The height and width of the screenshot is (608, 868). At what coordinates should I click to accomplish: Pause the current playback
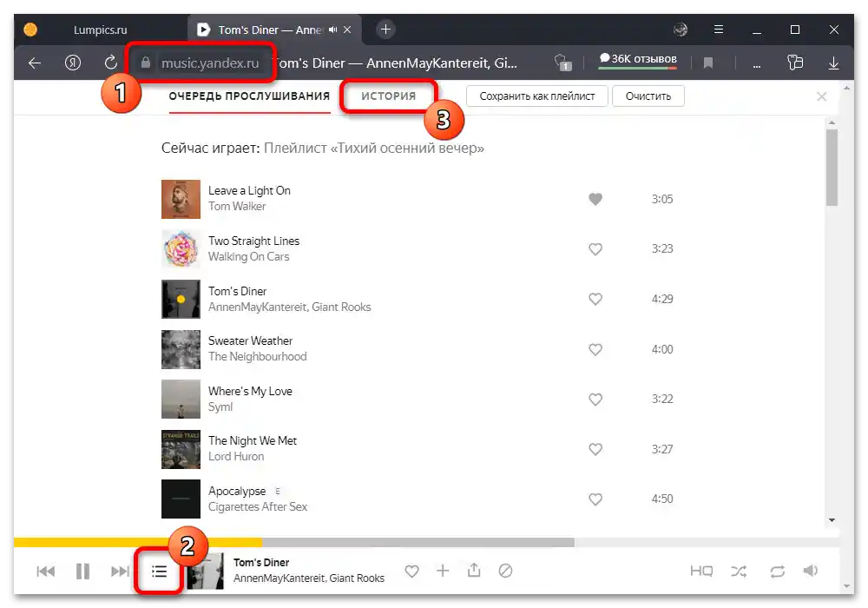82,571
